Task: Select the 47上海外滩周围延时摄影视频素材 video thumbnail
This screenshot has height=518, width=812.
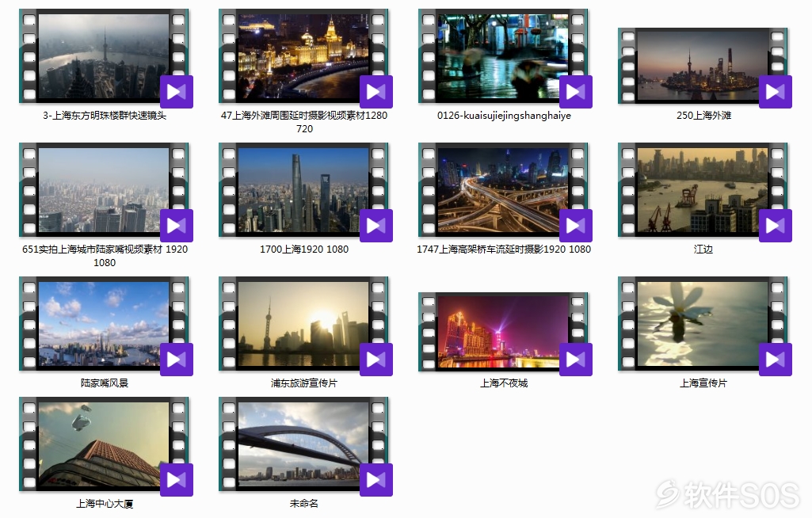Action: 303,56
